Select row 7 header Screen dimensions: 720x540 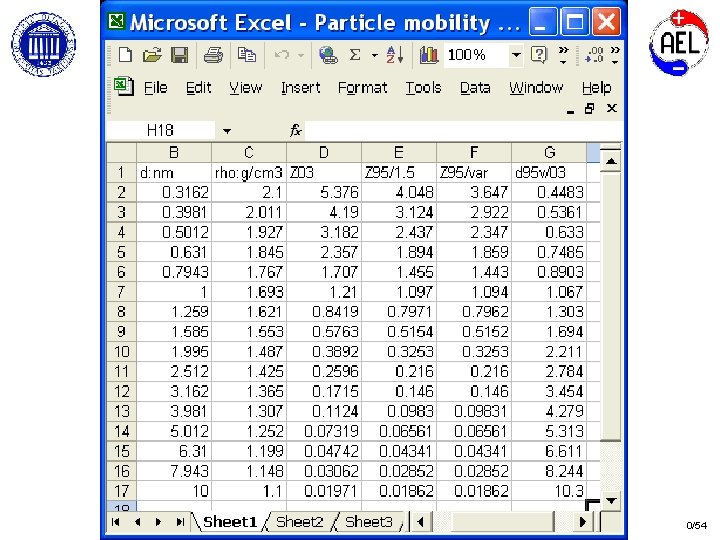coord(121,292)
